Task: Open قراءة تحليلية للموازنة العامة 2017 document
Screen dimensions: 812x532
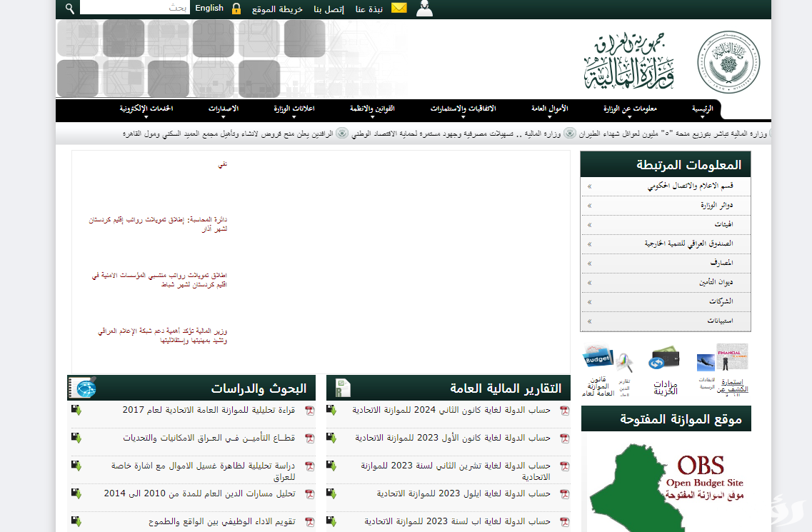Action: 209,410
